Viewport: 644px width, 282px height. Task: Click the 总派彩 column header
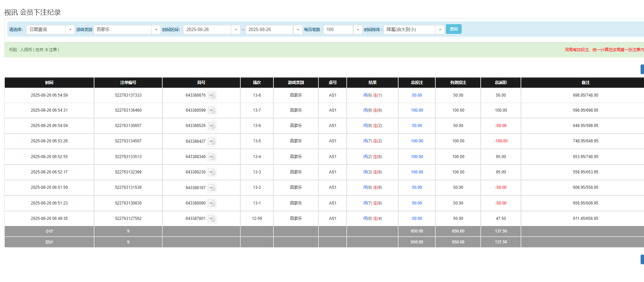click(x=500, y=83)
